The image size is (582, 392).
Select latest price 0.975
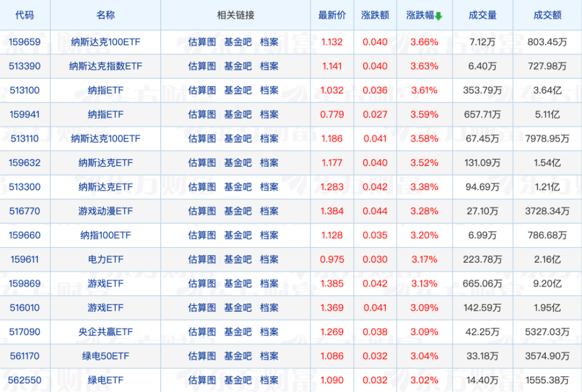point(332,259)
